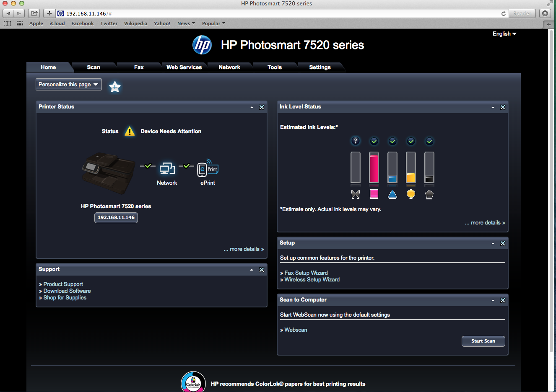Viewport: 556px width, 392px height.
Task: Collapse the Scan to Computer panel
Action: 493,300
